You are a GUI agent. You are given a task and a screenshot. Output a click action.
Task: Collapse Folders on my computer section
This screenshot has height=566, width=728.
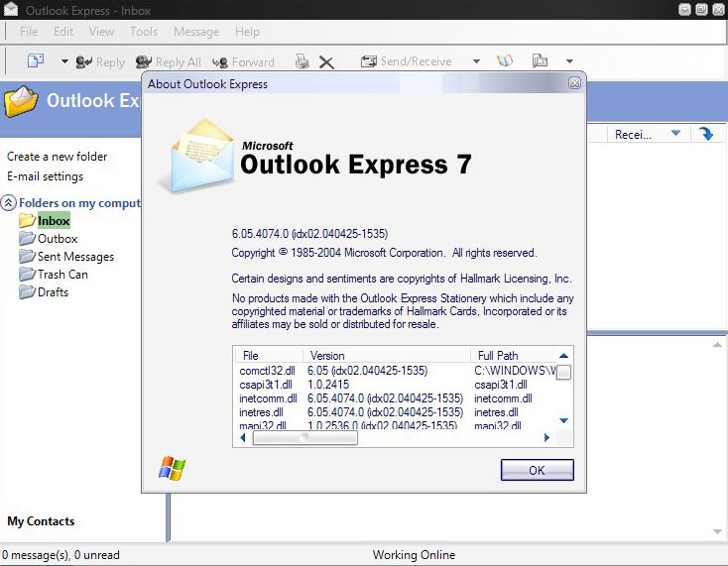coord(8,203)
